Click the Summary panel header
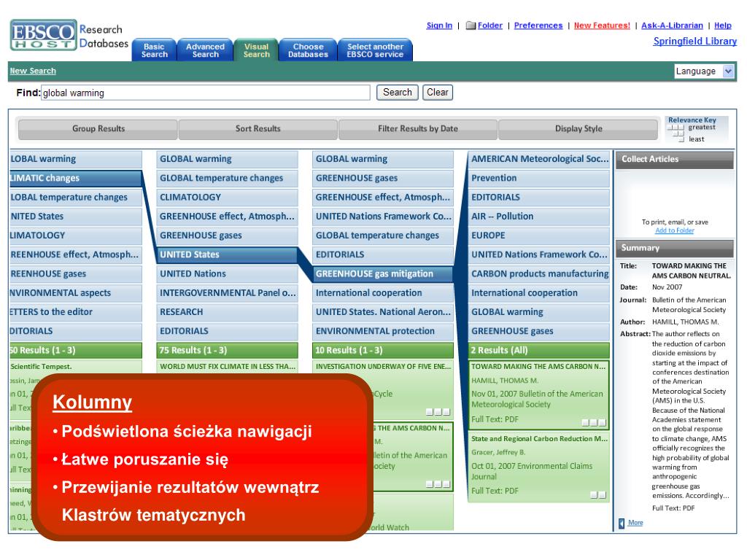This screenshot has width=747, height=560. coord(674,249)
